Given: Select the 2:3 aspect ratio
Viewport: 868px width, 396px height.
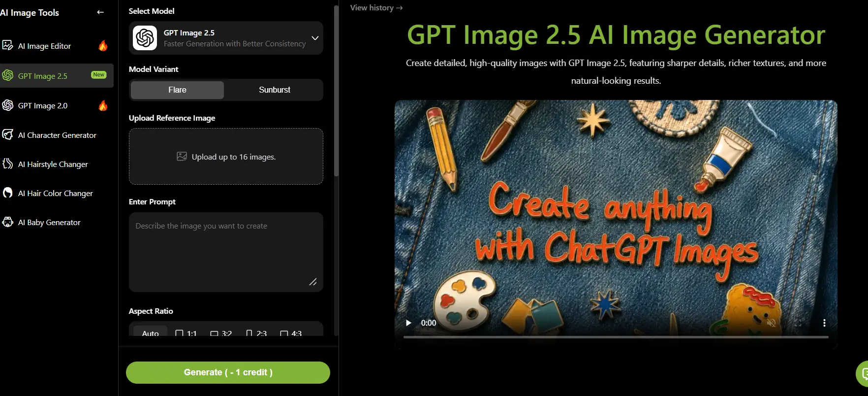Looking at the screenshot, I should point(256,333).
